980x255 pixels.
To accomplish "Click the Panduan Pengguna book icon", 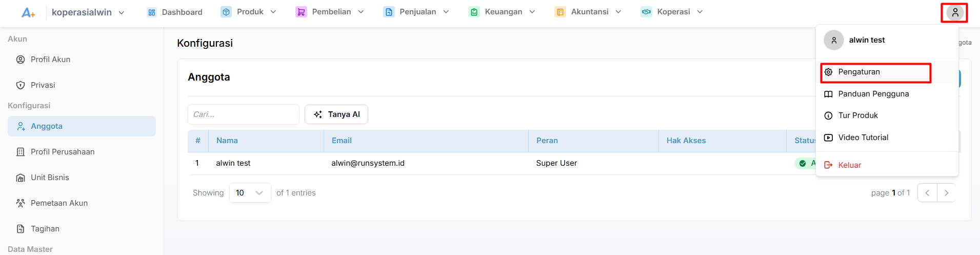I will click(x=828, y=94).
